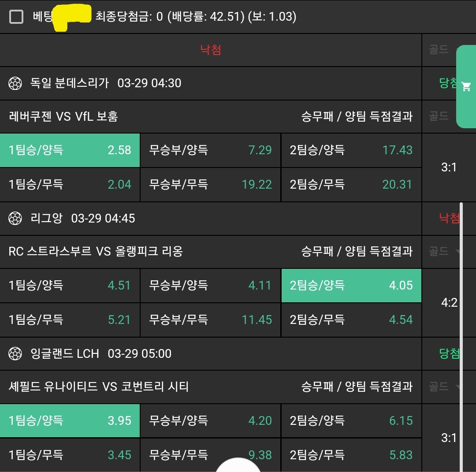Select the highlighted 1팀승/양득 3.95 odds
This screenshot has height=472, width=476.
coord(70,421)
